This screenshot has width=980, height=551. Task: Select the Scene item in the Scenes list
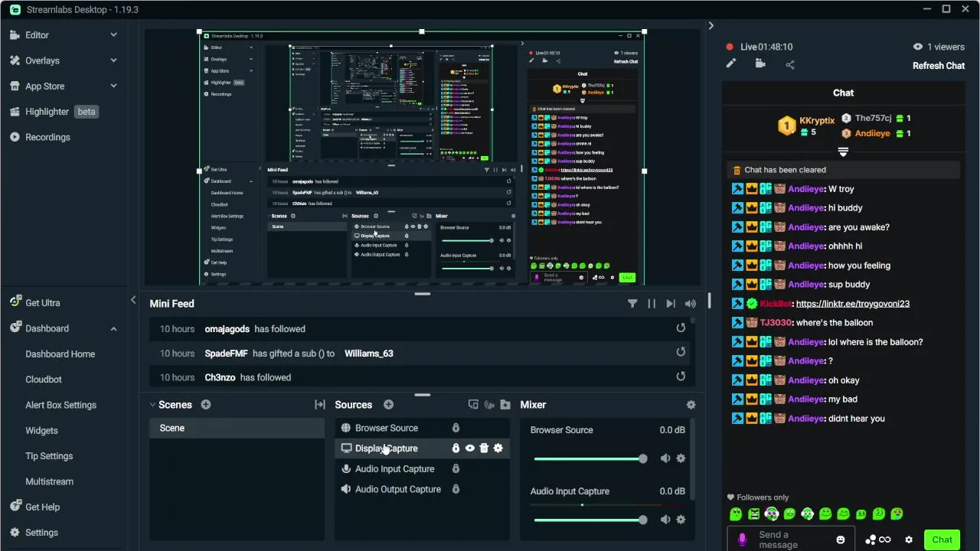pos(237,429)
